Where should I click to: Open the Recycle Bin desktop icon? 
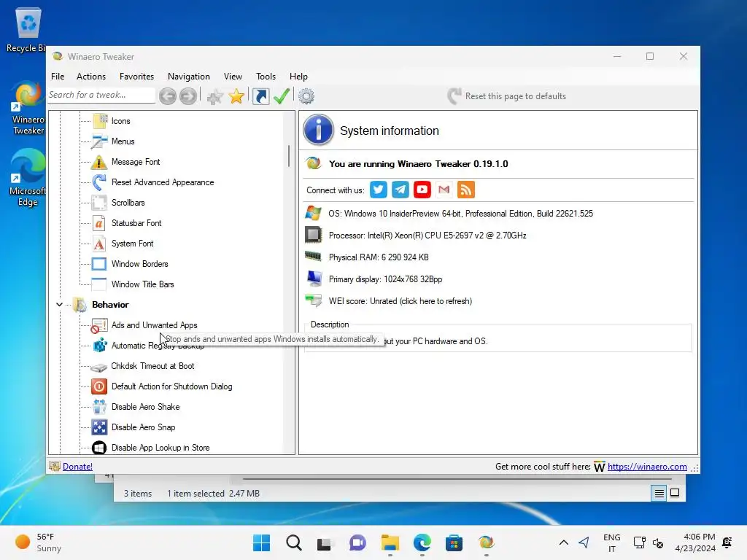27,29
